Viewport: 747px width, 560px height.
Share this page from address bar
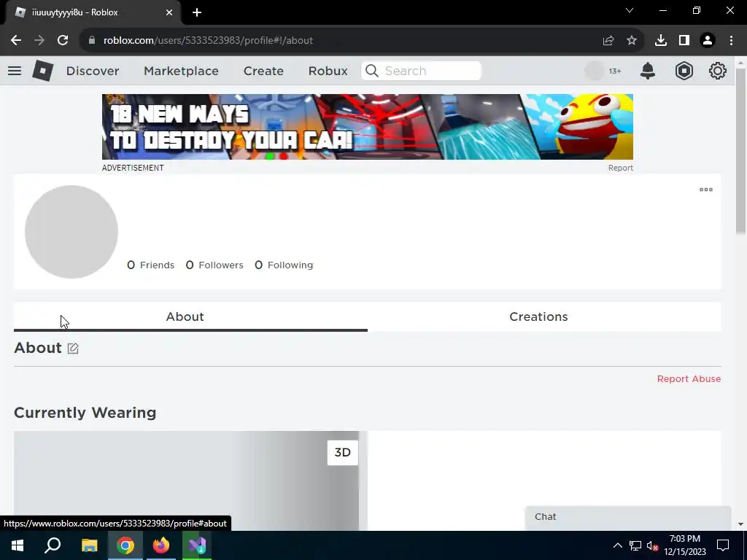(x=608, y=41)
